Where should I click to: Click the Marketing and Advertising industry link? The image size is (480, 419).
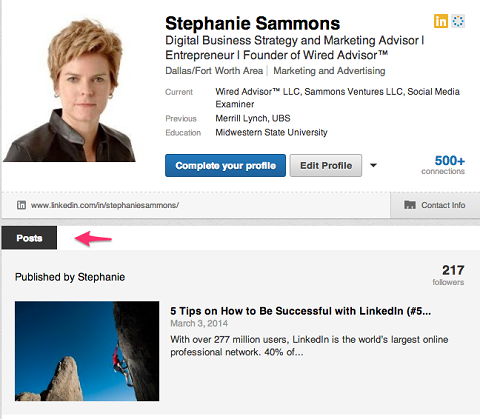pyautogui.click(x=329, y=71)
